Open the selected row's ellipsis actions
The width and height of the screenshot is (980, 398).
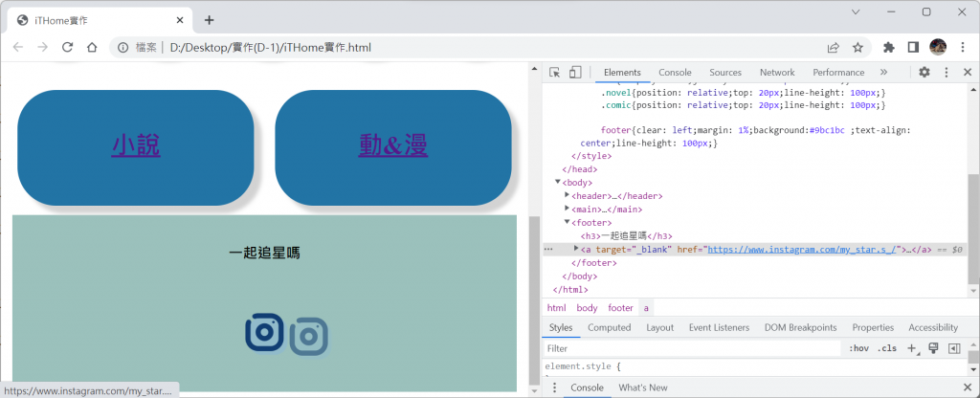tap(548, 250)
